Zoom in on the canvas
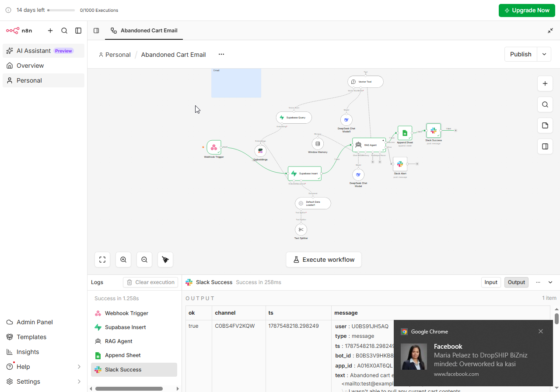Screen dimensions: 560x392 tap(123, 260)
